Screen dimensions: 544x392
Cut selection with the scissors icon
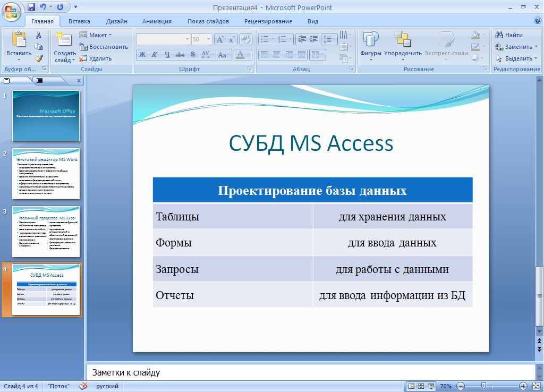(38, 35)
